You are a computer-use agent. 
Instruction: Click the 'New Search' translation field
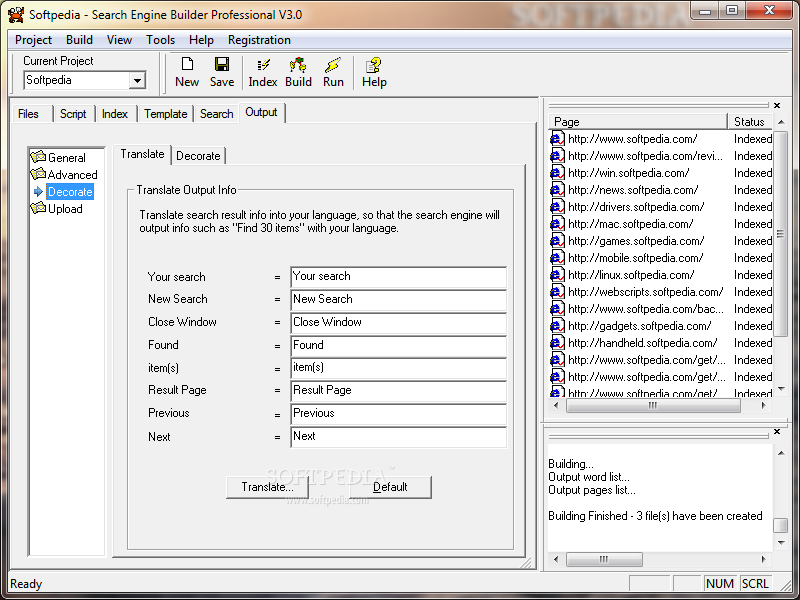pyautogui.click(x=398, y=300)
